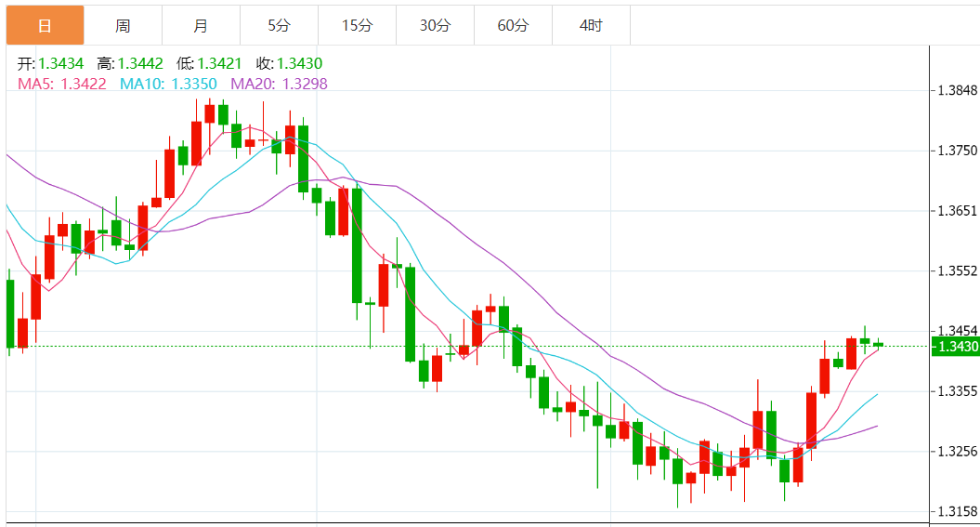Image resolution: width=980 pixels, height=527 pixels.
Task: Click the 1.3552 price axis label
Action: tap(958, 271)
